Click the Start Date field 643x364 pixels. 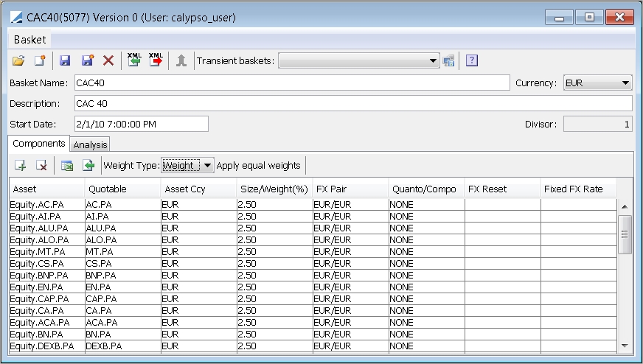142,125
